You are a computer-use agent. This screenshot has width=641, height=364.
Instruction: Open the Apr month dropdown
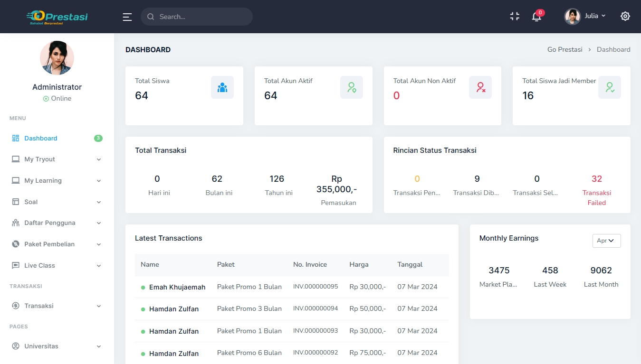[x=606, y=241]
